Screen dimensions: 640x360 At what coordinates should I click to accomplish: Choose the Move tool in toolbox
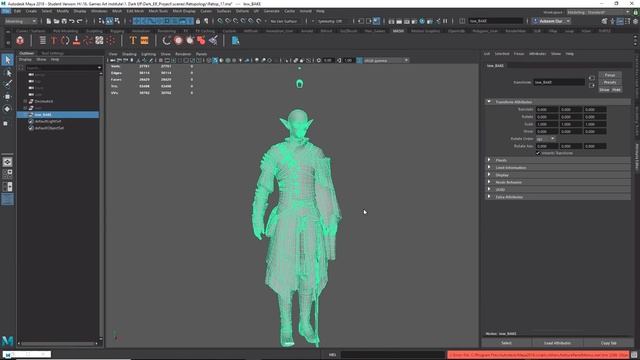7,97
